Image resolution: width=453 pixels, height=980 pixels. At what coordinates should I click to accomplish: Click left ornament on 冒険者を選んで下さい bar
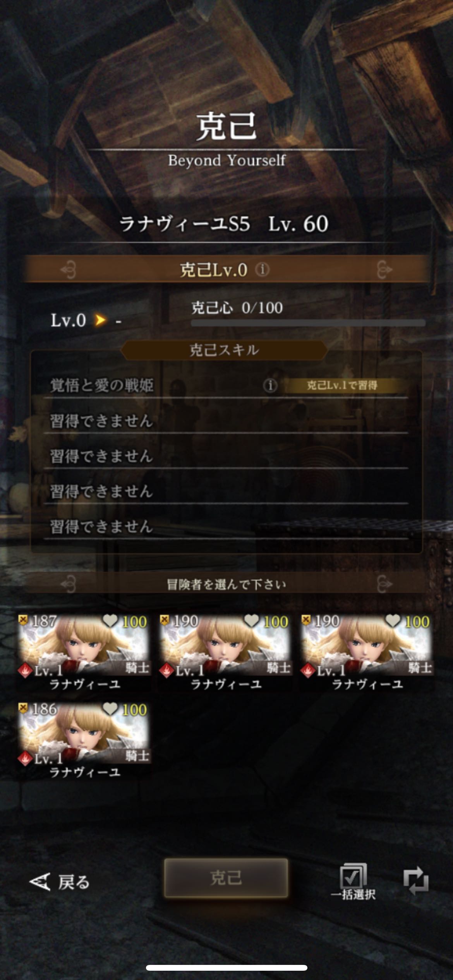point(69,584)
